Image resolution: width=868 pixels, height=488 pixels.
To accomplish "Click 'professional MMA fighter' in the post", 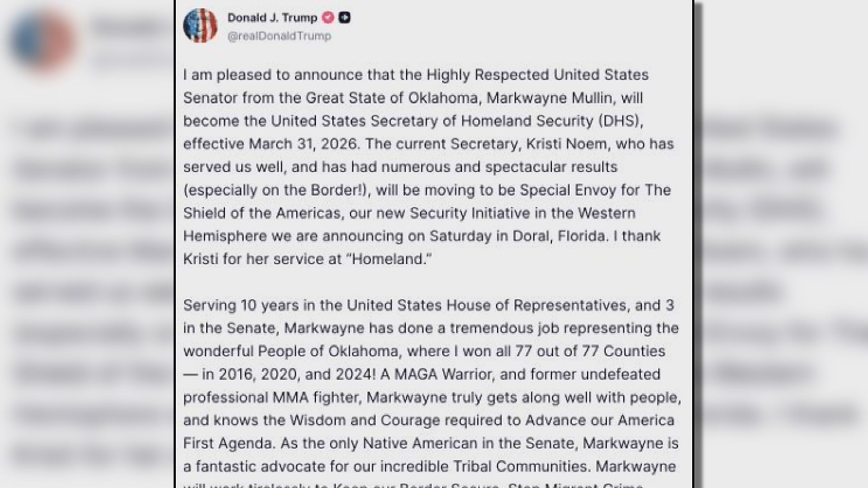I will (271, 398).
